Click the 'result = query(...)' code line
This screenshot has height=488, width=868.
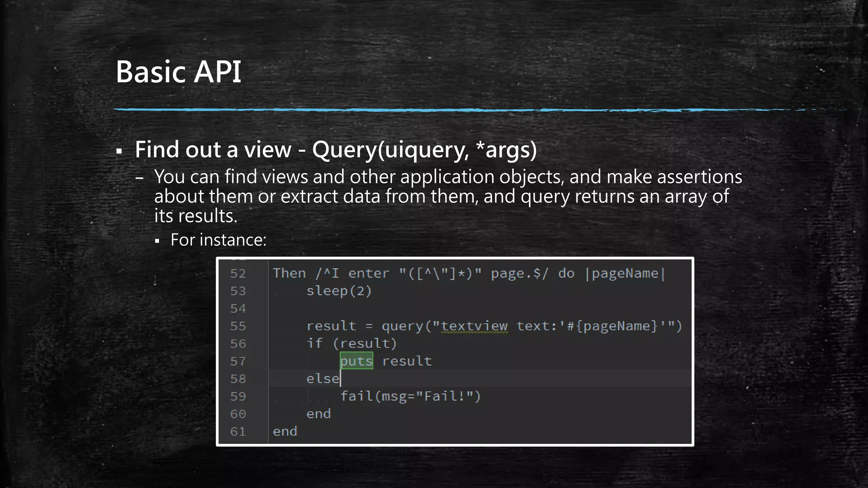pos(494,326)
